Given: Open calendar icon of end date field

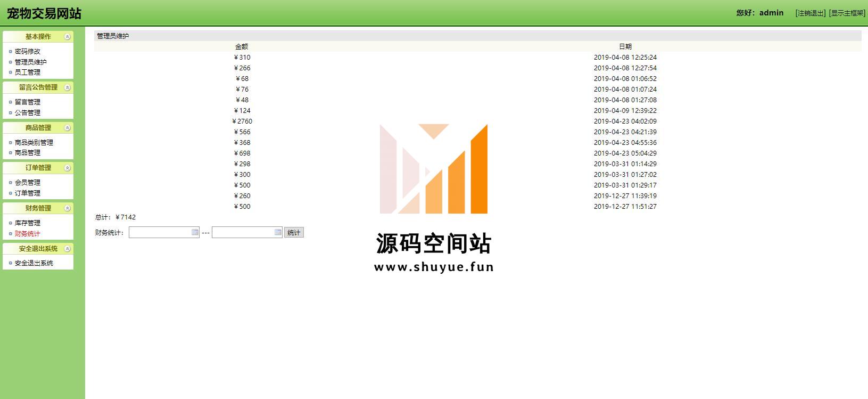Looking at the screenshot, I should [x=278, y=232].
